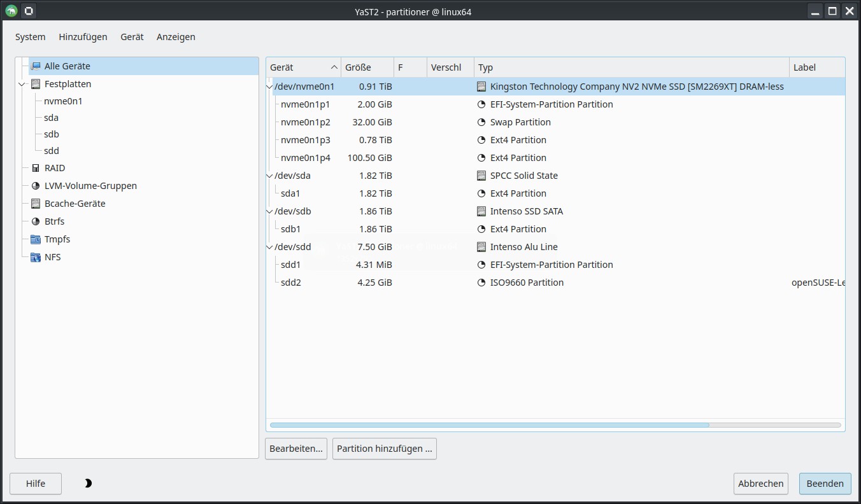Click the Festplatten disk icon in sidebar
The width and height of the screenshot is (861, 504).
click(x=36, y=84)
